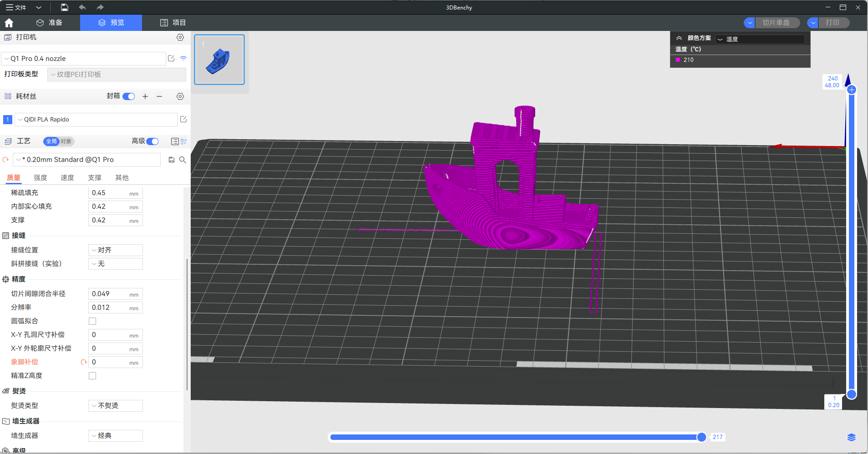Enable the 圆弧拟合 checkbox

point(92,321)
